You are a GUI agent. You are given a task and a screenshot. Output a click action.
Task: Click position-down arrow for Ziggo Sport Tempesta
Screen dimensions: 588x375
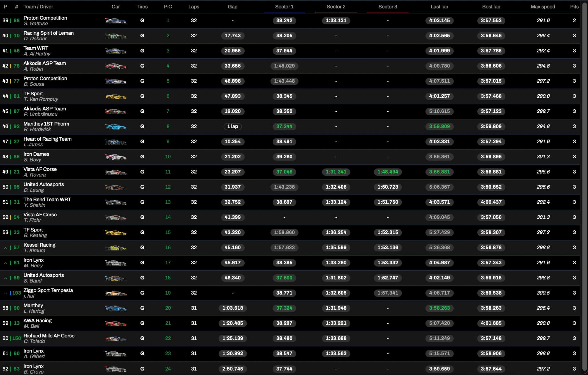point(5,293)
